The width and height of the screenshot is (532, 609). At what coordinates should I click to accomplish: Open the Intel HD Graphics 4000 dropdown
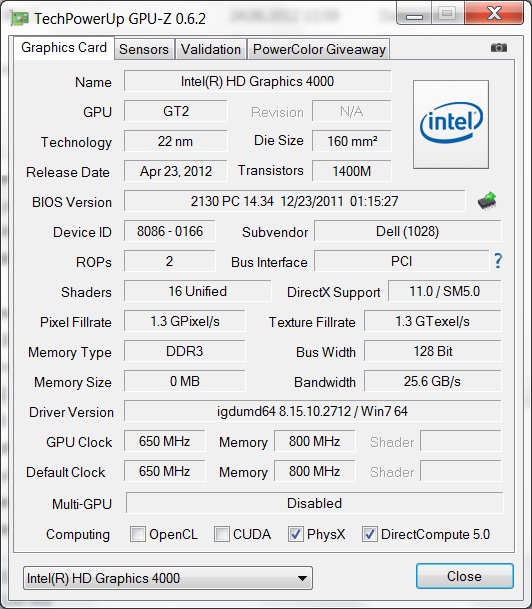168,578
